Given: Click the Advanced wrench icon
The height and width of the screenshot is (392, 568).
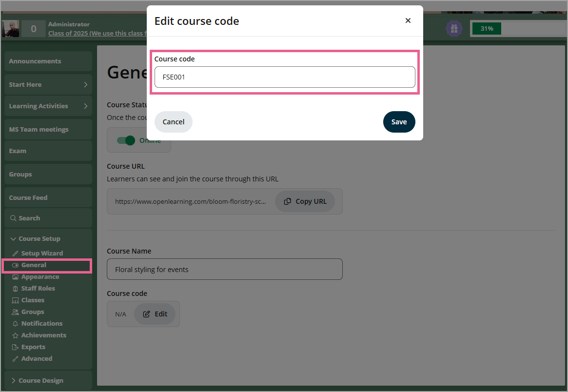Looking at the screenshot, I should pyautogui.click(x=15, y=359).
